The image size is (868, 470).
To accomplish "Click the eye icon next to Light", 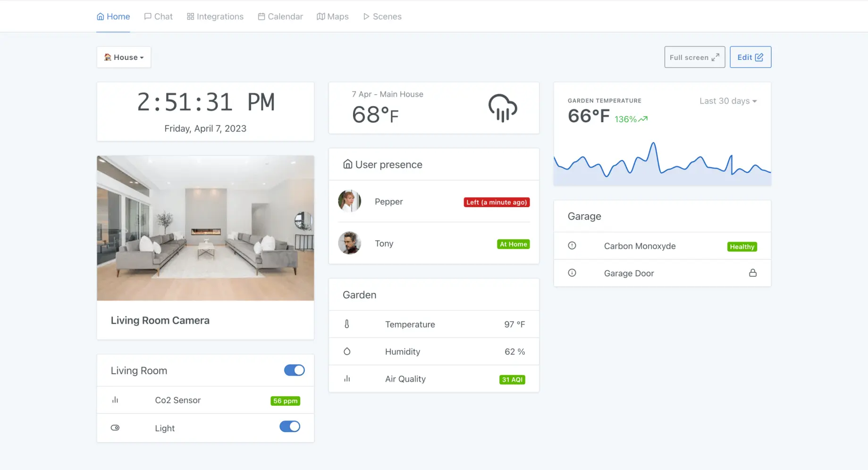I will click(115, 428).
